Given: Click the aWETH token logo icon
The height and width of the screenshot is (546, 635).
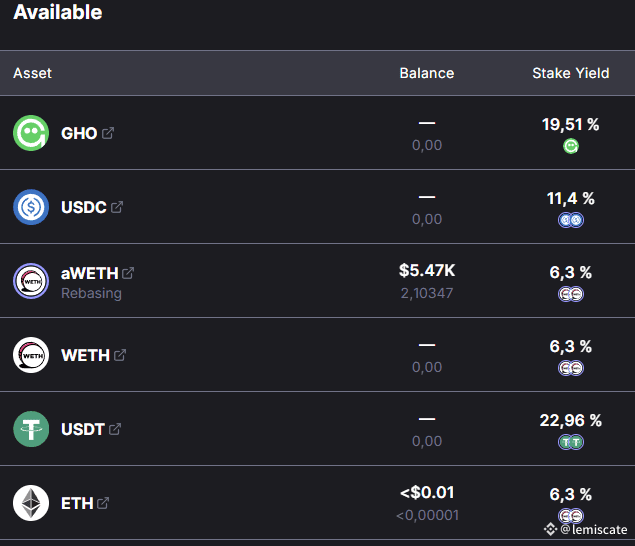Looking at the screenshot, I should click(x=31, y=281).
